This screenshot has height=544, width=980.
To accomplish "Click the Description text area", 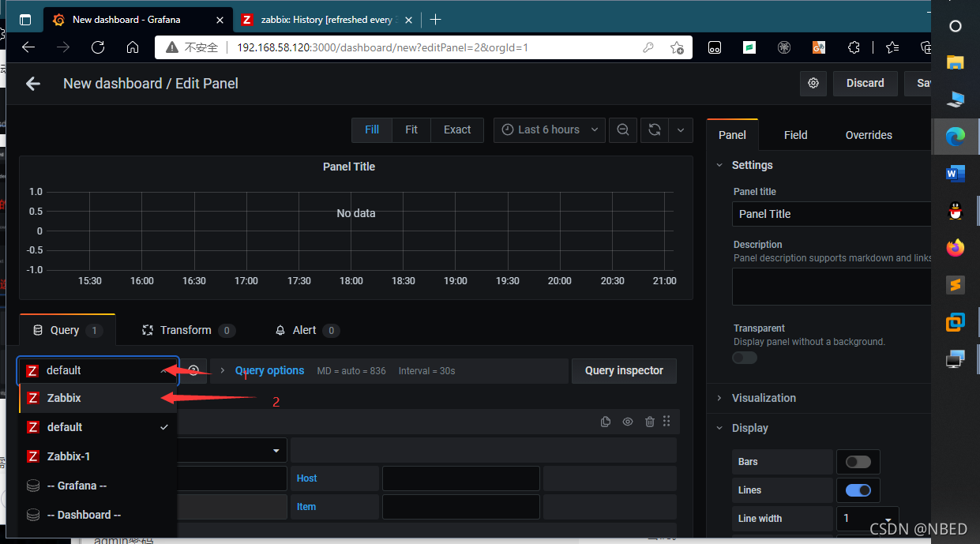I will coord(832,287).
